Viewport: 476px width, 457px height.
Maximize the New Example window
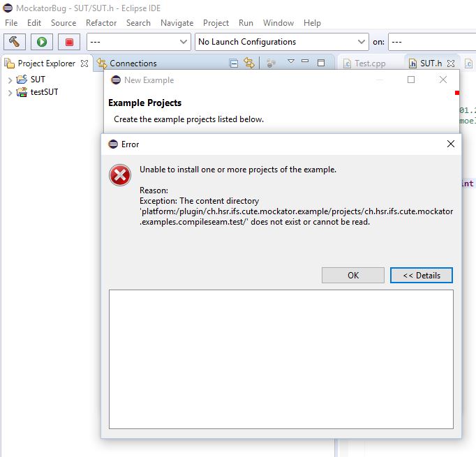click(x=411, y=80)
